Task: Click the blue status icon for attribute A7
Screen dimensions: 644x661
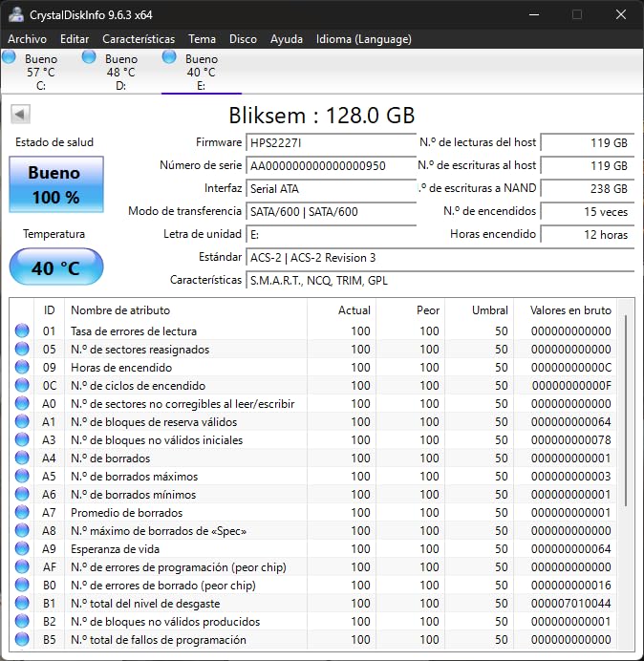Action: pyautogui.click(x=22, y=512)
